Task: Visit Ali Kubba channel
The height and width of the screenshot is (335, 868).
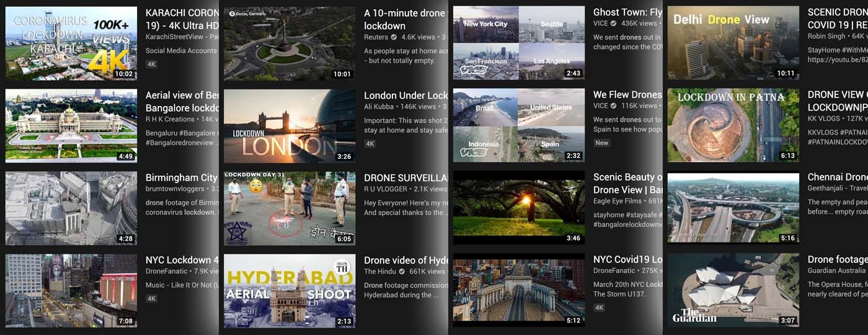Action: click(380, 107)
